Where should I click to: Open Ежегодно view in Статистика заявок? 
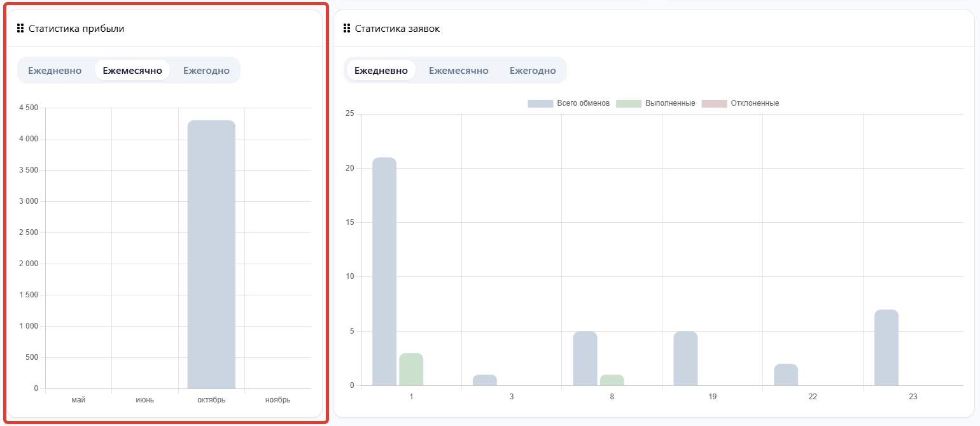(533, 70)
